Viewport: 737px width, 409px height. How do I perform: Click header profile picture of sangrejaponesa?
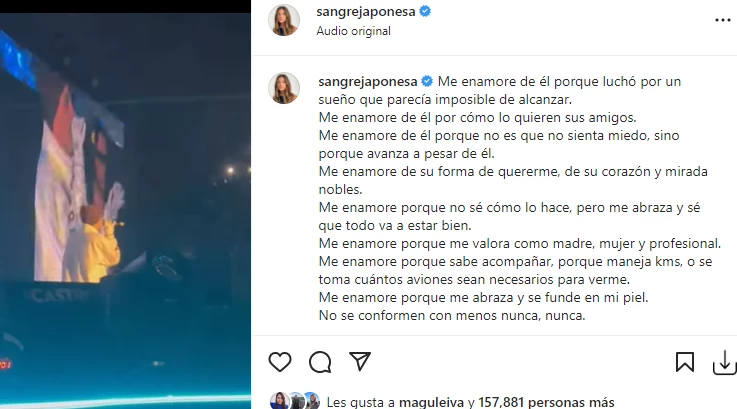click(x=284, y=20)
